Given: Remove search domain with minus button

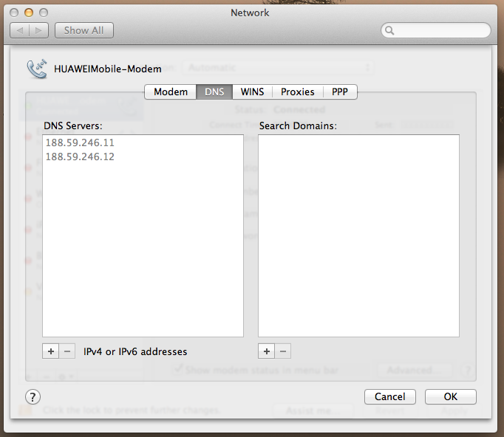Looking at the screenshot, I should pyautogui.click(x=283, y=351).
